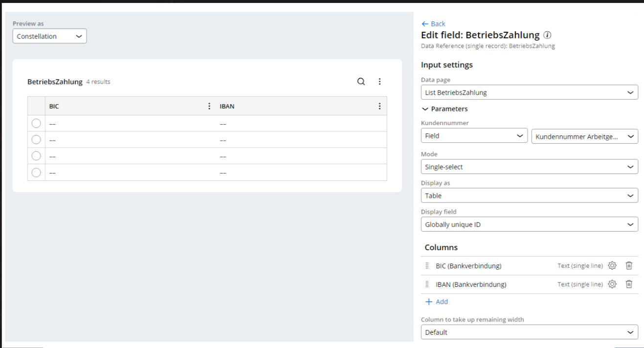Delete the IBAN (Bankverbindung) column

pyautogui.click(x=629, y=284)
